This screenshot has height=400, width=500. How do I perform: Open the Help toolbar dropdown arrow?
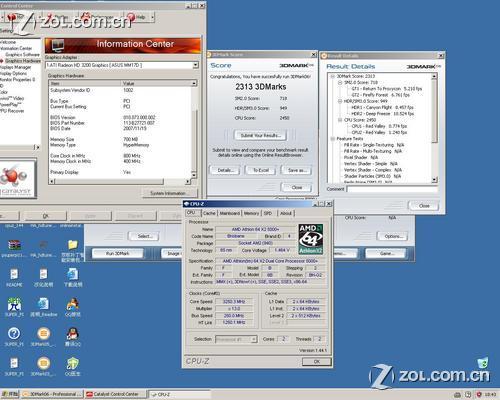(x=153, y=17)
